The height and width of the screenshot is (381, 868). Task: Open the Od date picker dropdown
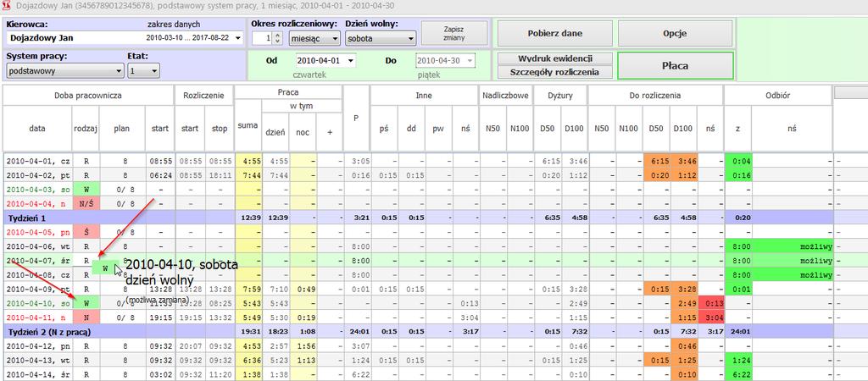tap(352, 61)
